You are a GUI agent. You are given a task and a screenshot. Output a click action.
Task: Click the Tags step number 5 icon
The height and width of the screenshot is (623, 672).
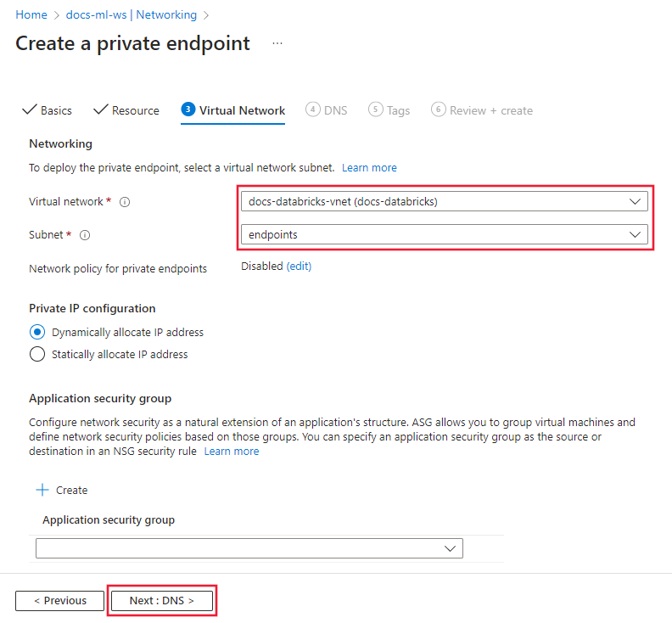coord(375,109)
